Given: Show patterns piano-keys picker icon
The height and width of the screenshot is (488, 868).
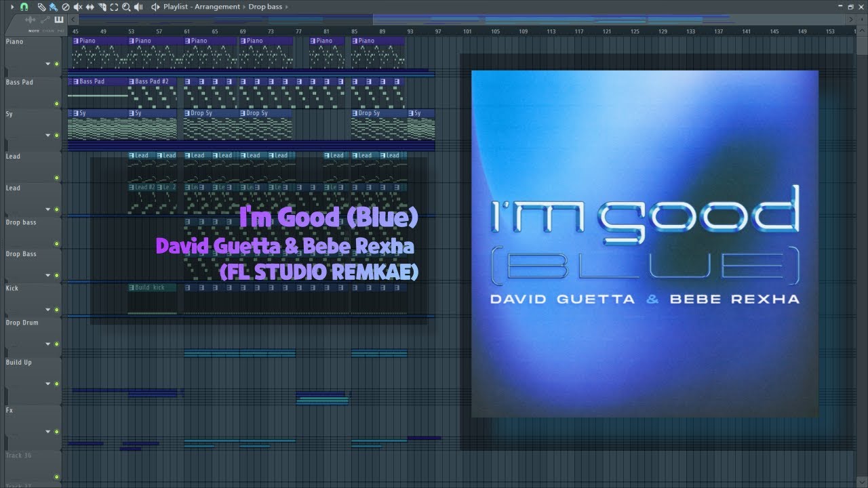Looking at the screenshot, I should [59, 20].
